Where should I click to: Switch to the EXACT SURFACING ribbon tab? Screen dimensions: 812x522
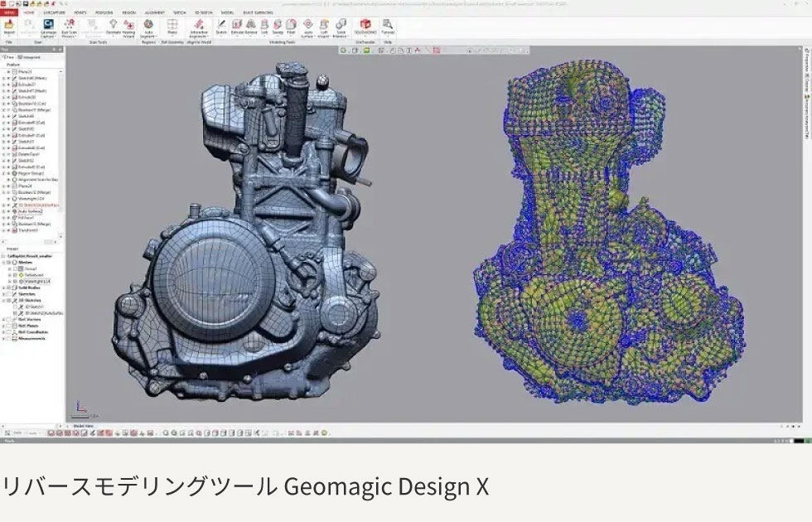259,12
